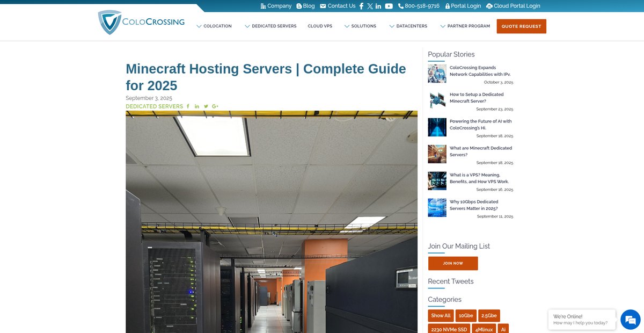The image size is (644, 333).
Task: Open ColoCrossing Facebook page from top bar
Action: pos(361,6)
